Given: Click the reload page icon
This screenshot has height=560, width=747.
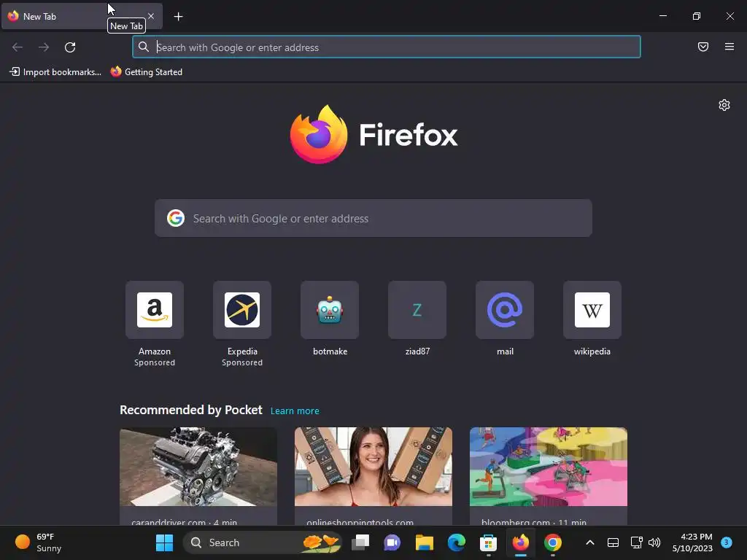Looking at the screenshot, I should click(70, 47).
